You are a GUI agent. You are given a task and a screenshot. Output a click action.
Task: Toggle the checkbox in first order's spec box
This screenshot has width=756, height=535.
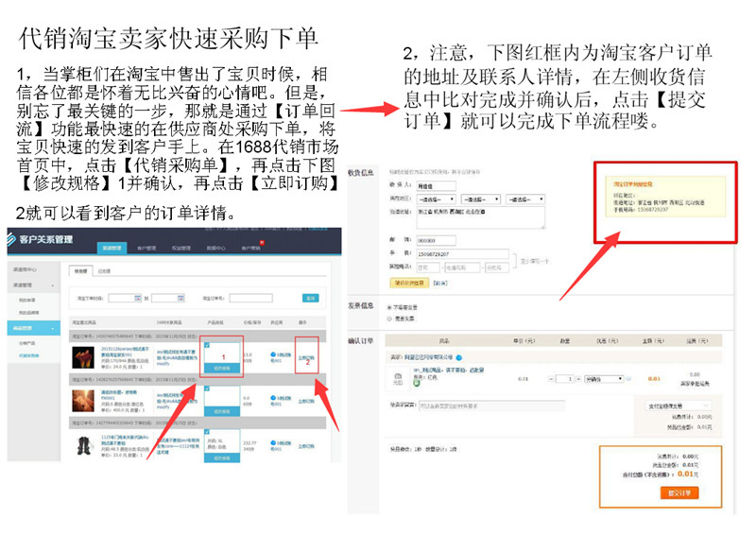tap(207, 345)
